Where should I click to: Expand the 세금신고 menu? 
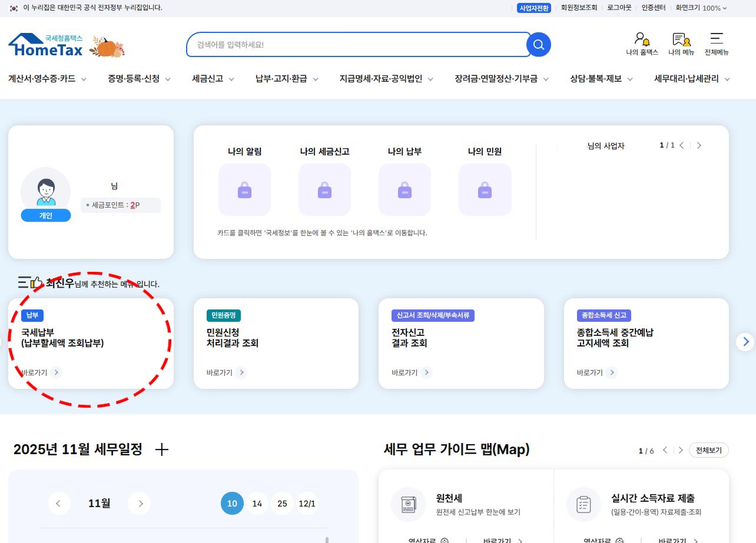coord(213,79)
